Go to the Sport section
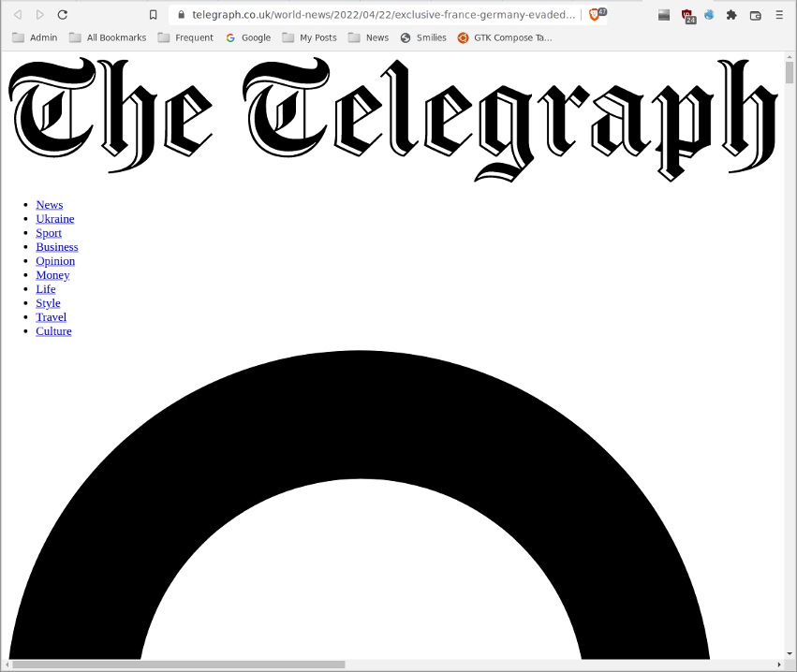This screenshot has height=672, width=797. [x=49, y=233]
